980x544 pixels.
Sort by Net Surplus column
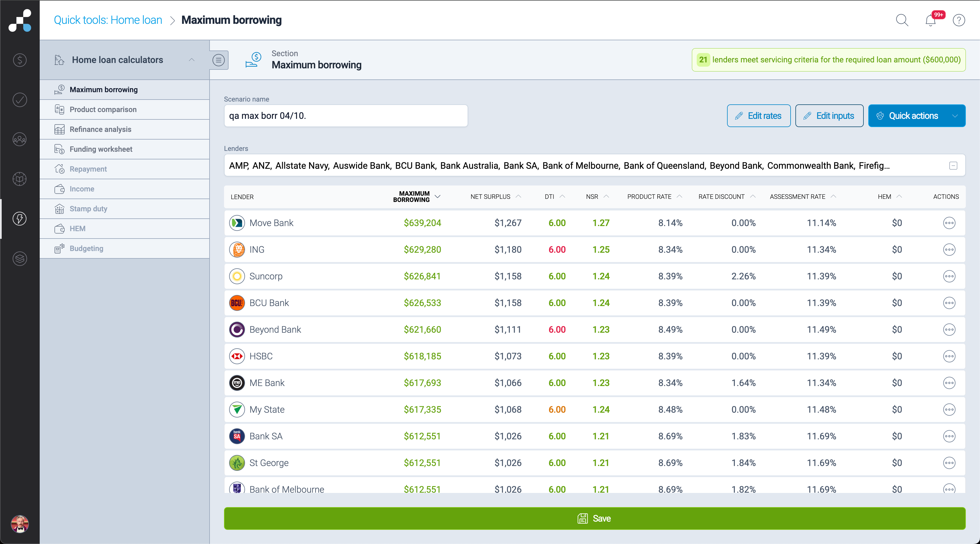click(x=496, y=197)
